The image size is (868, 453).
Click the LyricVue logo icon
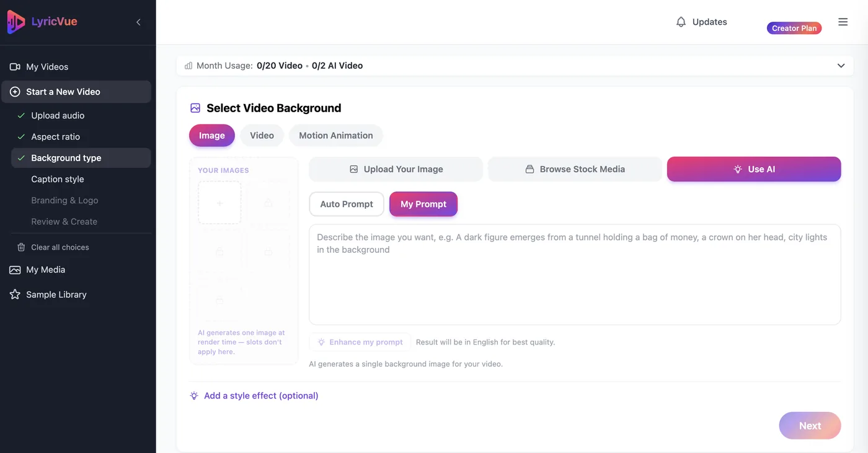pyautogui.click(x=16, y=22)
